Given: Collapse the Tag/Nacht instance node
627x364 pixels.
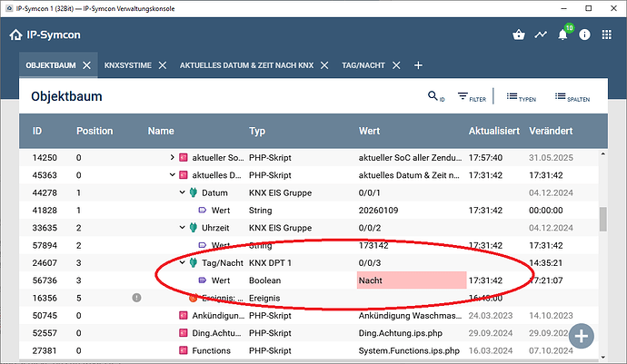Looking at the screenshot, I should coord(182,262).
